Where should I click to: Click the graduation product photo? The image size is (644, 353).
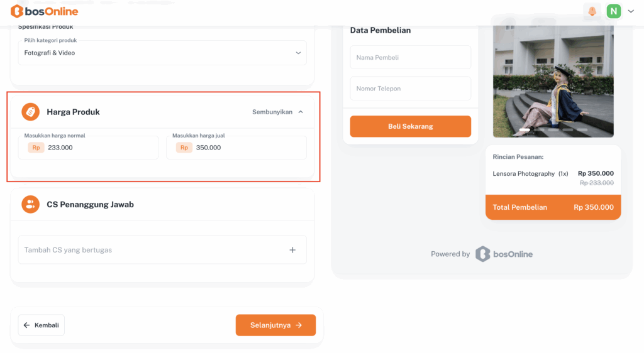tap(553, 79)
